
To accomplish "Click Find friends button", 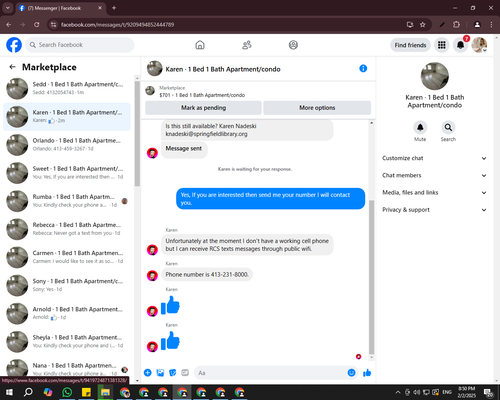I will (410, 45).
